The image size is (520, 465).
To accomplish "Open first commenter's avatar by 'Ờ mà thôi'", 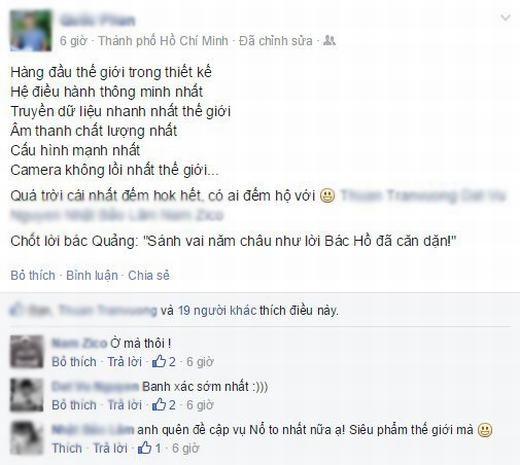I will [x=27, y=351].
